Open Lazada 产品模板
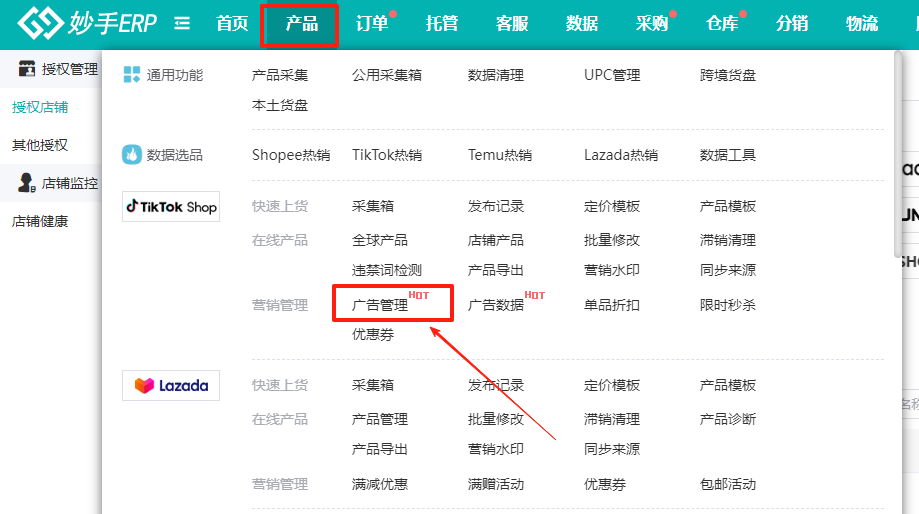 click(728, 385)
